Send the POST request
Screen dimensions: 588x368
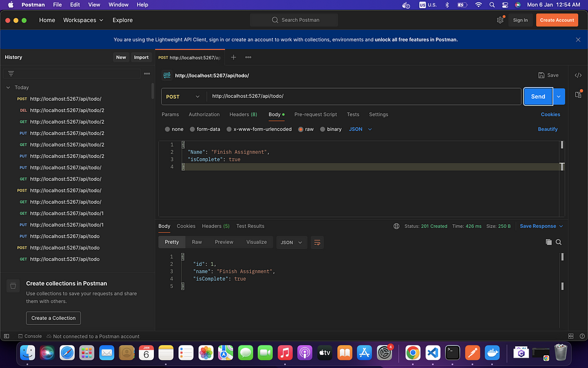pos(537,97)
